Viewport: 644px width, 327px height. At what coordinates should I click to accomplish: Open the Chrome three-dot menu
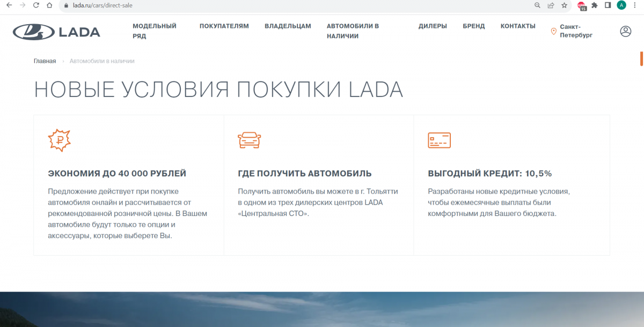tap(635, 5)
